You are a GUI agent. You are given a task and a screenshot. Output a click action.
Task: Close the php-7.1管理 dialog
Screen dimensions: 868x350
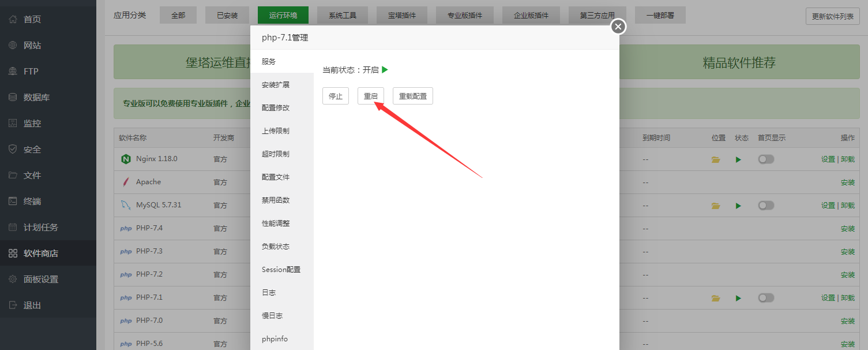pyautogui.click(x=618, y=27)
